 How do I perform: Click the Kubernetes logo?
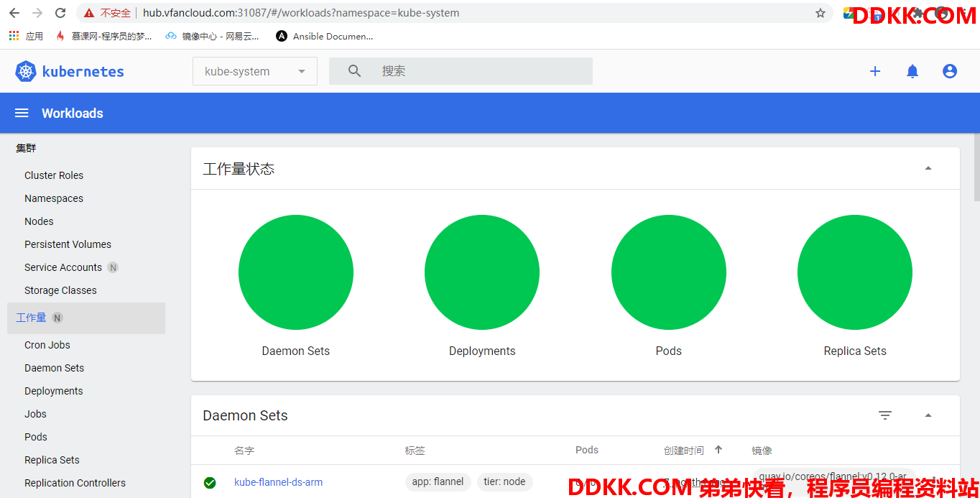click(69, 71)
